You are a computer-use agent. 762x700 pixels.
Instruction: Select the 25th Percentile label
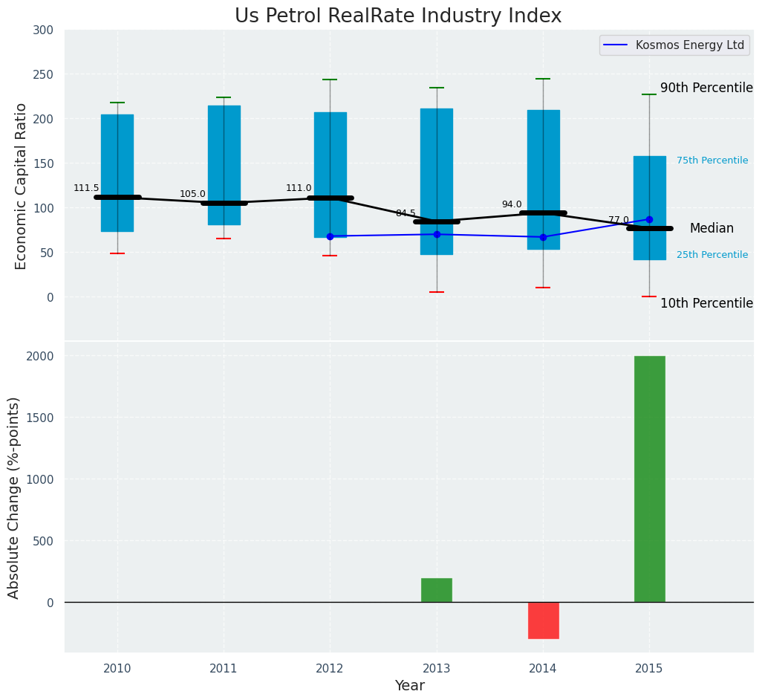pyautogui.click(x=711, y=255)
